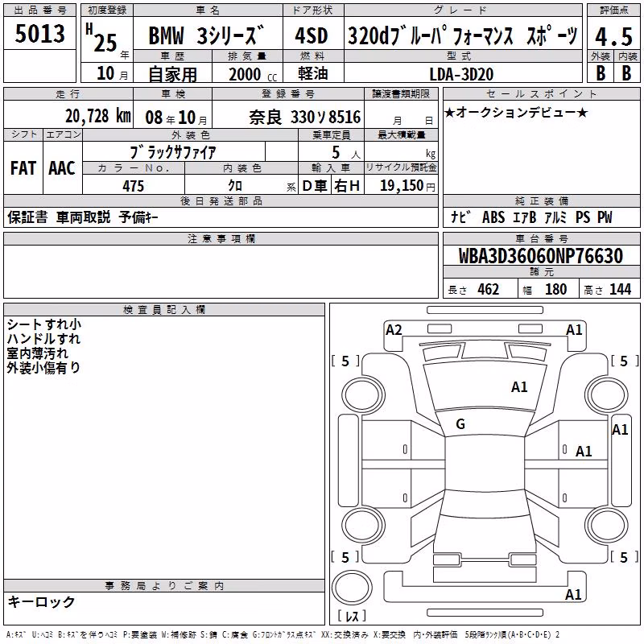Click the interior color クロ
Viewport: 644px width, 644px height.
[235, 186]
